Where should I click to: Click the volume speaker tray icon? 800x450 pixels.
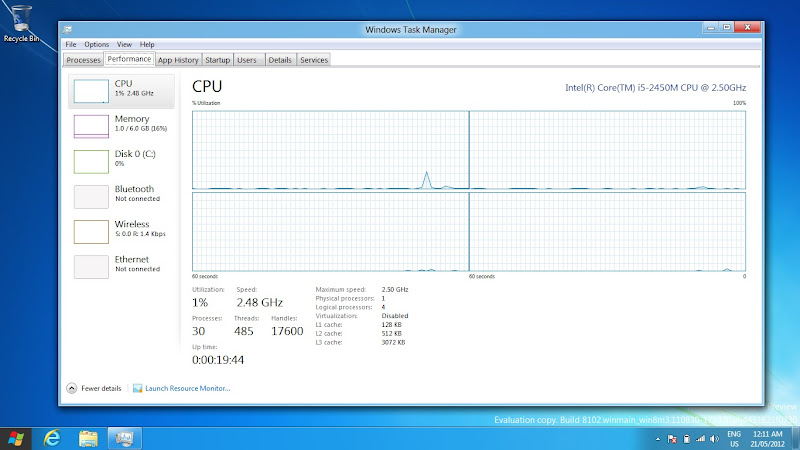(x=714, y=439)
